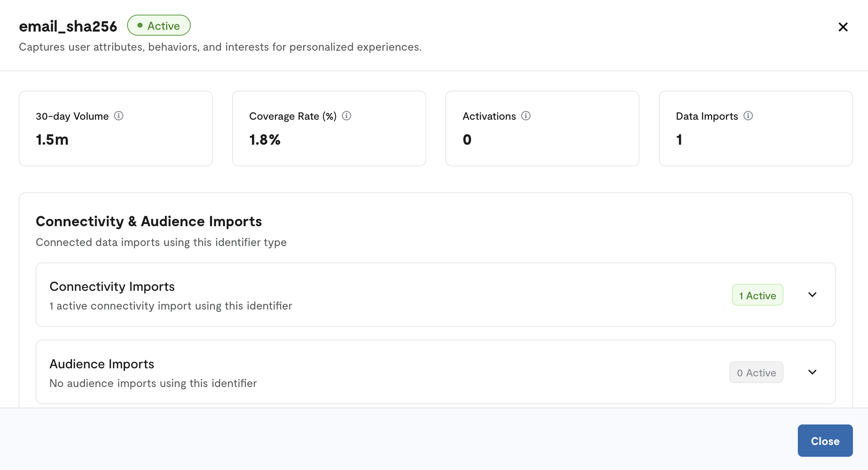
Task: Click the email_sha256 identifier title
Action: tap(68, 26)
